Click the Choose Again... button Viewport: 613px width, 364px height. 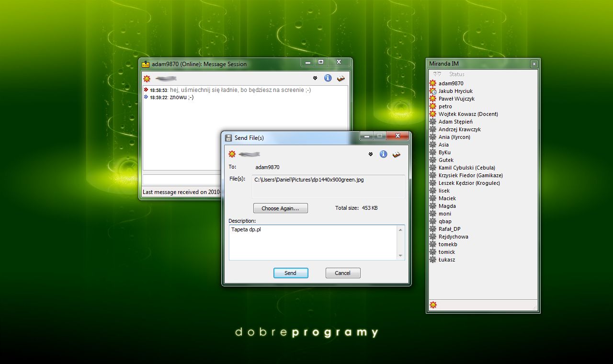pos(281,208)
